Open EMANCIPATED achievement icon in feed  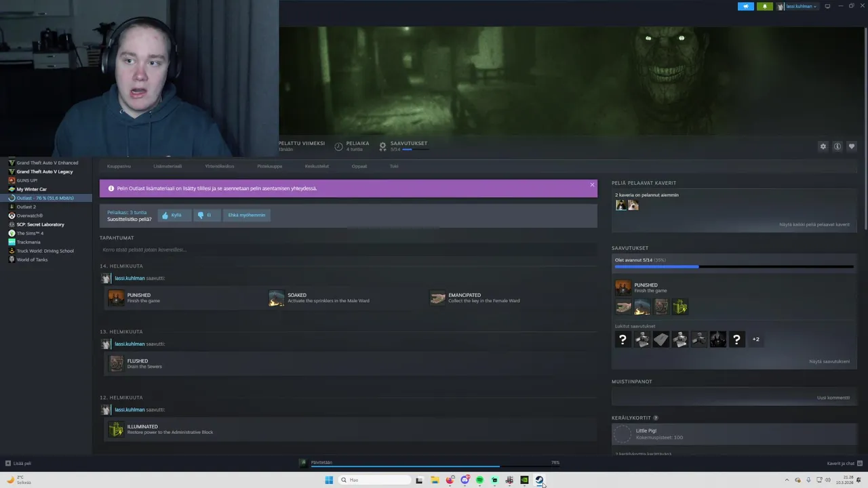tap(437, 298)
